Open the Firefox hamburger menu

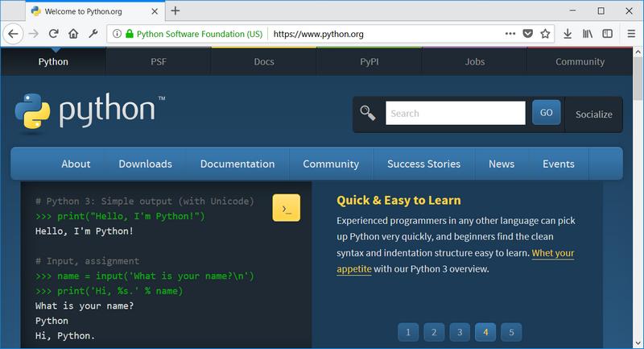631,34
